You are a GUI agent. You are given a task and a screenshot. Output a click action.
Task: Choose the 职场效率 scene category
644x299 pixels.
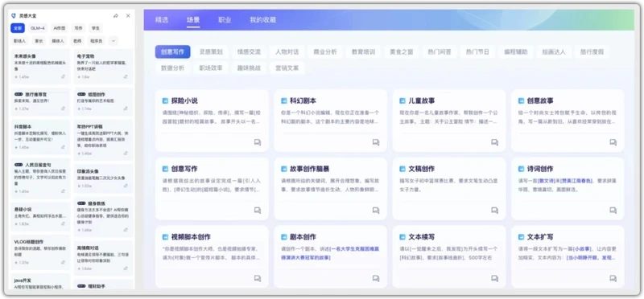click(211, 68)
